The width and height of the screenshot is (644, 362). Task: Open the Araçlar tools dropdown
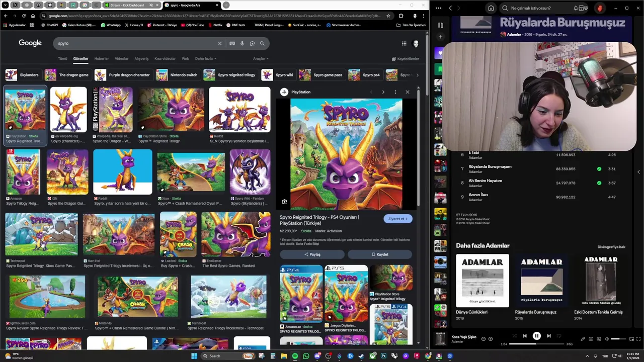tap(261, 59)
